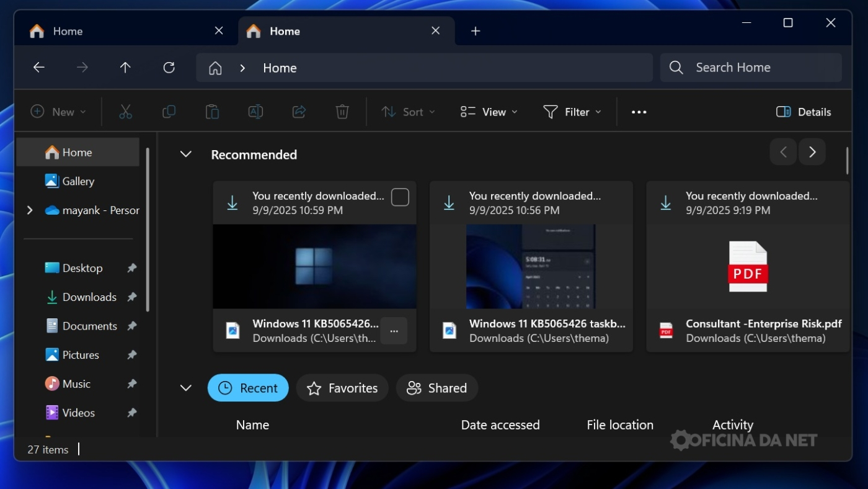Unpin Music using its pin icon
This screenshot has width=868, height=489.
click(x=131, y=384)
